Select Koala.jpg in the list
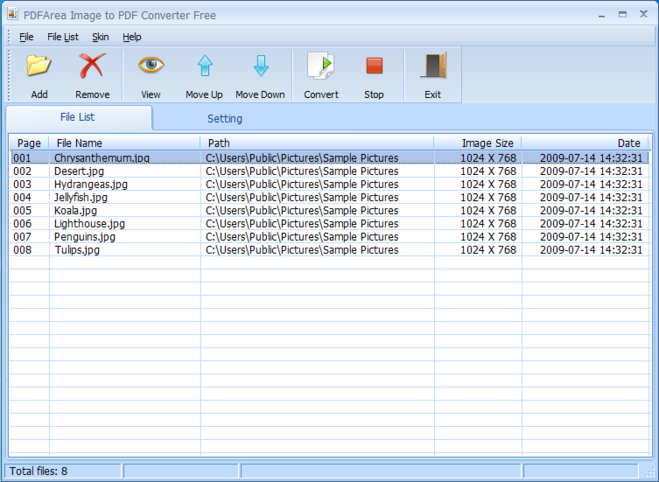The image size is (659, 482). pos(76,211)
